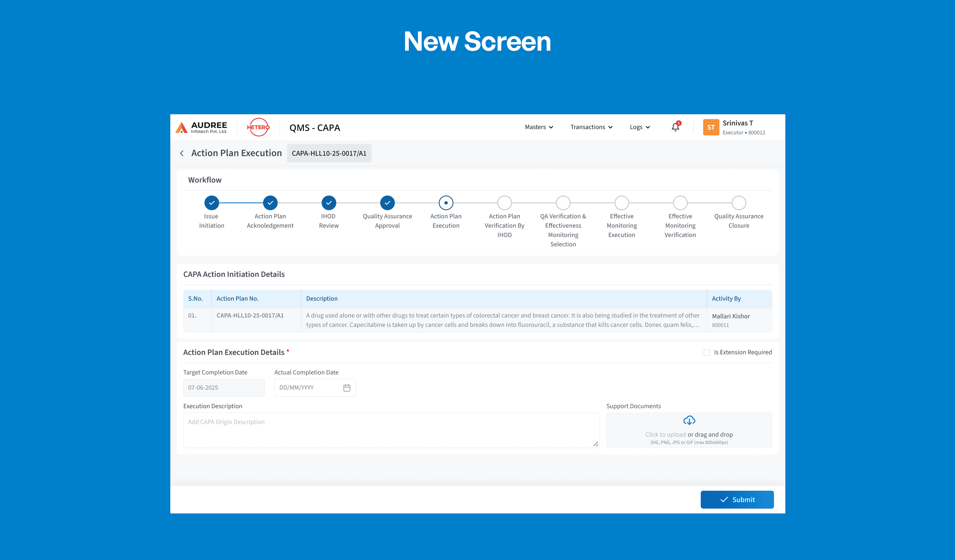
Task: Open the notification bell alerts
Action: (675, 127)
